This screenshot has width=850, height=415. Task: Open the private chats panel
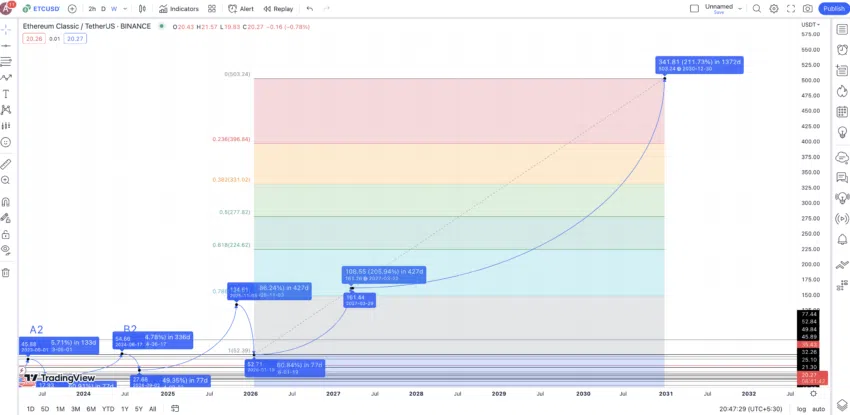(x=842, y=177)
